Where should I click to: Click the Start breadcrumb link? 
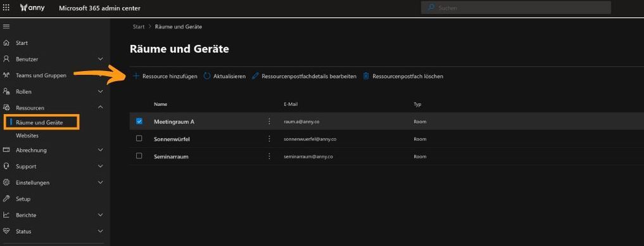coord(139,27)
